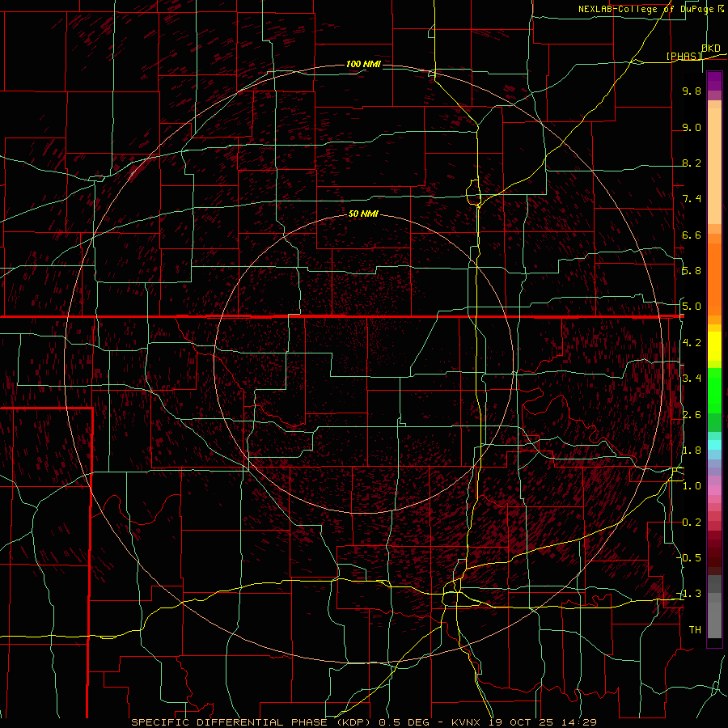728x728 pixels.
Task: Click the 9.8 scale value
Action: pos(692,91)
